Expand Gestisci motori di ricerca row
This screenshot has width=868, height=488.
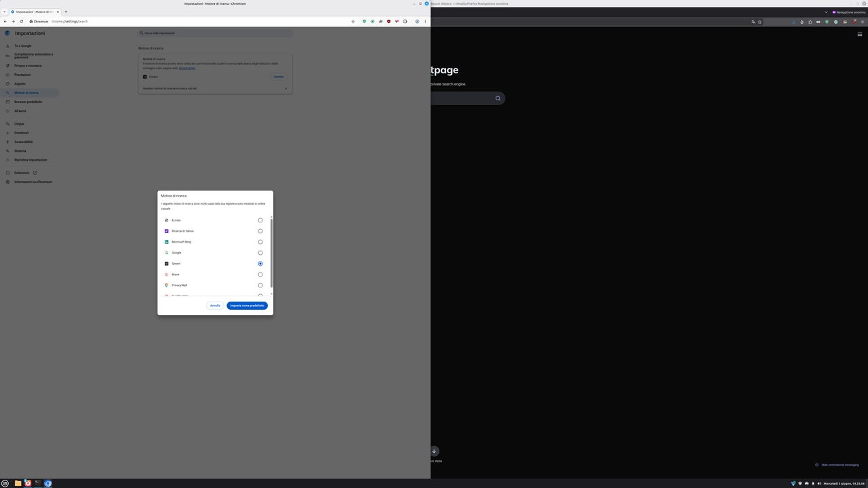click(x=215, y=88)
